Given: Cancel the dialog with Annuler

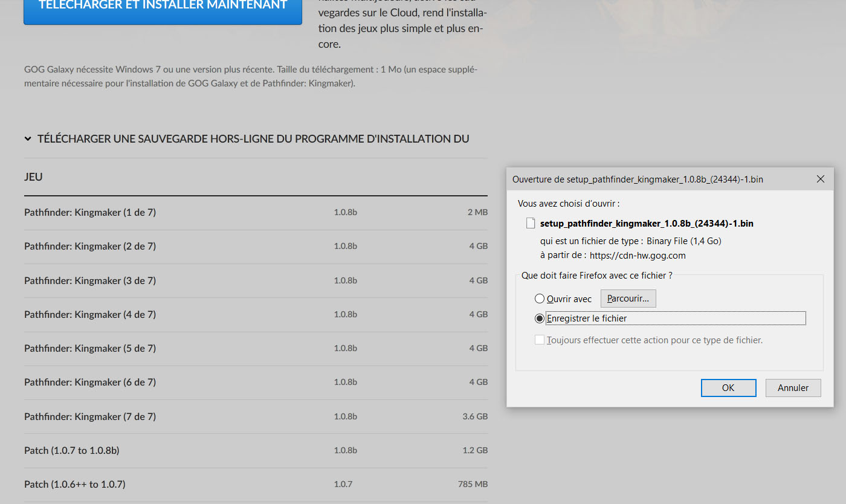Looking at the screenshot, I should (793, 388).
